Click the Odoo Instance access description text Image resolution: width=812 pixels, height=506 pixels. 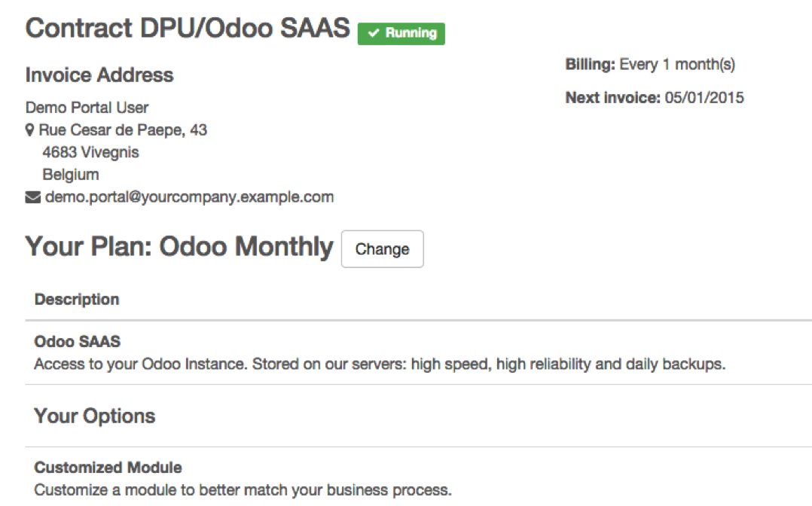[380, 364]
